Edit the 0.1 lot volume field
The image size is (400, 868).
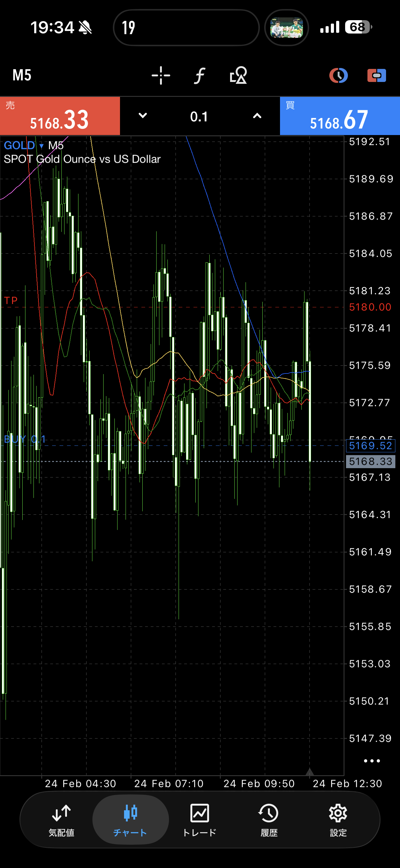(x=199, y=117)
